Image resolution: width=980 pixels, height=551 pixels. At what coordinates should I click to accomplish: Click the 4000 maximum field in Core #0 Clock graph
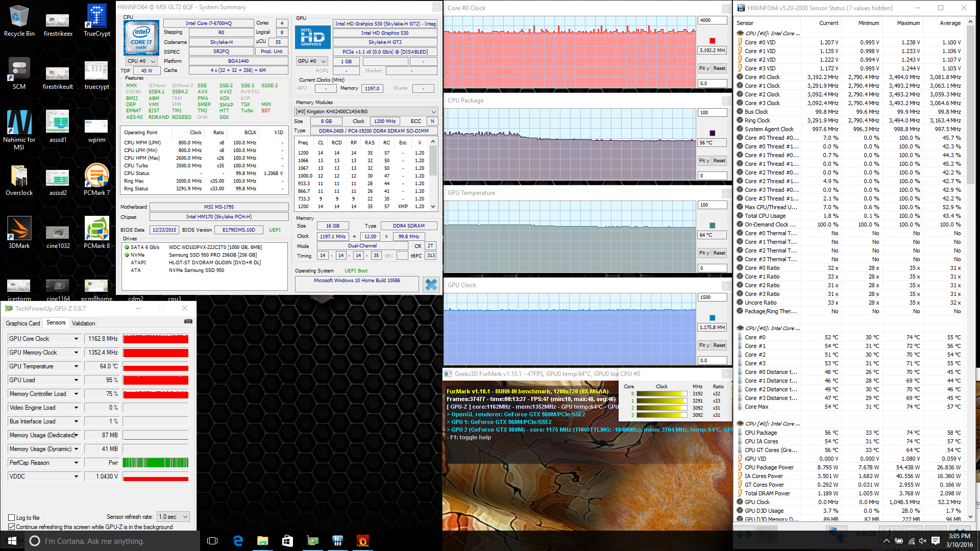(x=712, y=20)
